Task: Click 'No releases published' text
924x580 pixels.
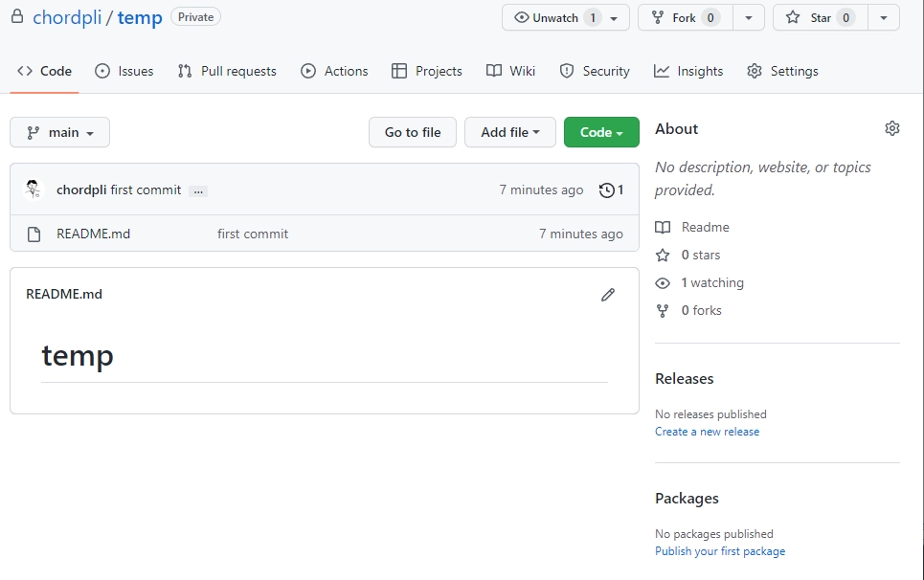Action: pyautogui.click(x=710, y=414)
